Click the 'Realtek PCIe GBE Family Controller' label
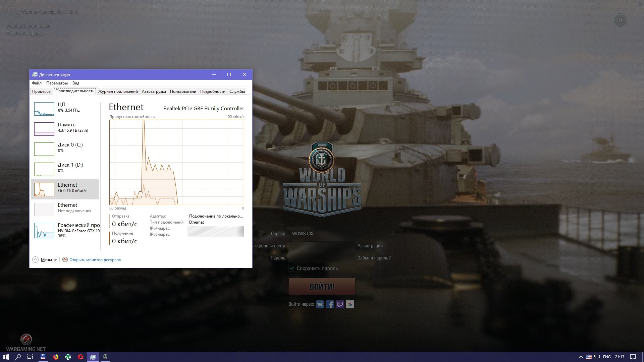Viewport: 644px width, 362px height. click(204, 109)
